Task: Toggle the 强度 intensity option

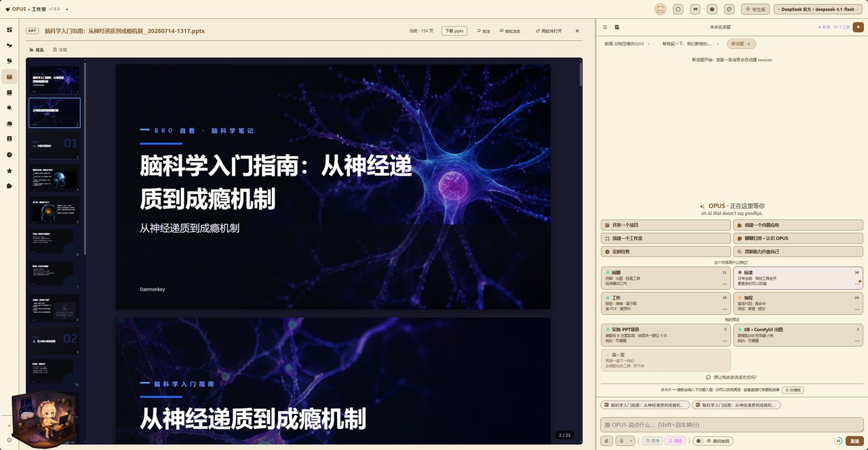Action: [x=675, y=440]
